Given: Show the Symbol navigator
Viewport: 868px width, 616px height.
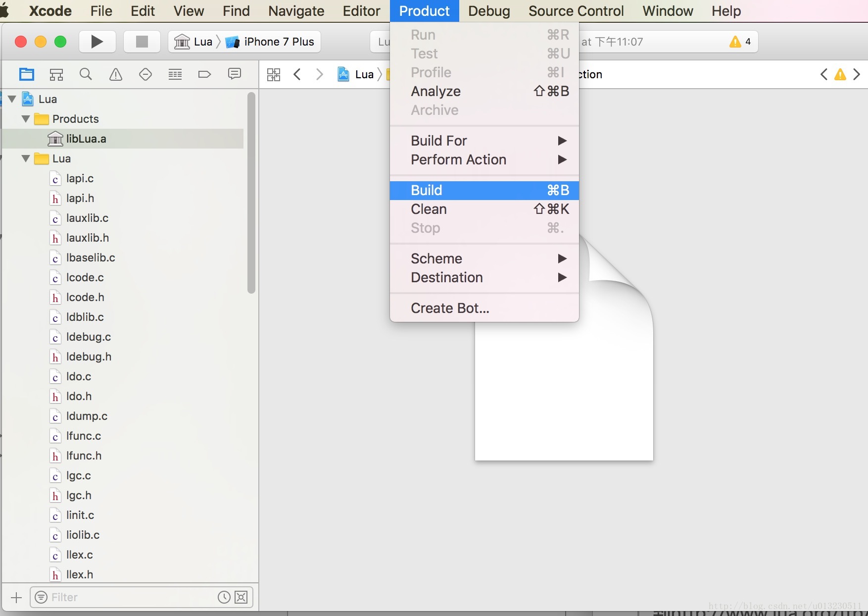Looking at the screenshot, I should (56, 74).
